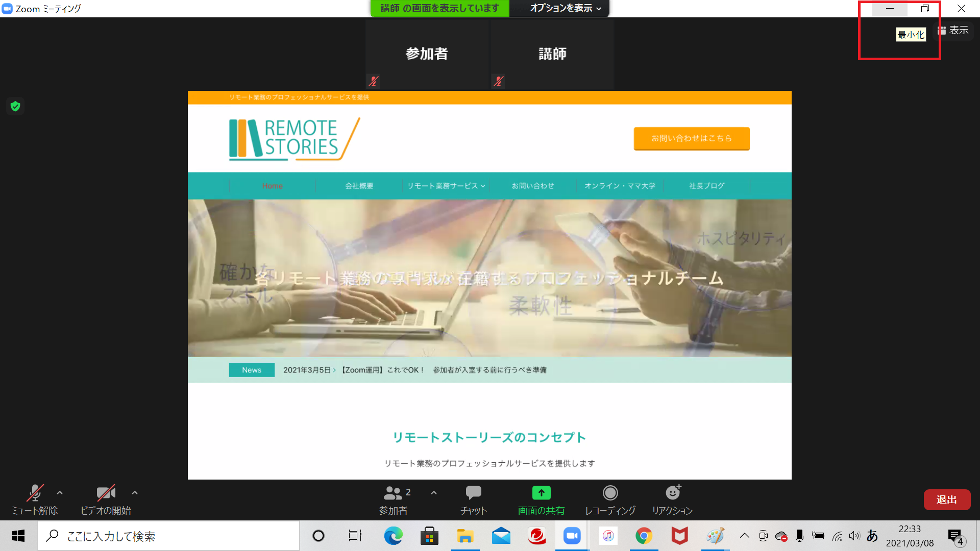Expand the audio options arrow
Screen dimensions: 980x551
point(60,493)
